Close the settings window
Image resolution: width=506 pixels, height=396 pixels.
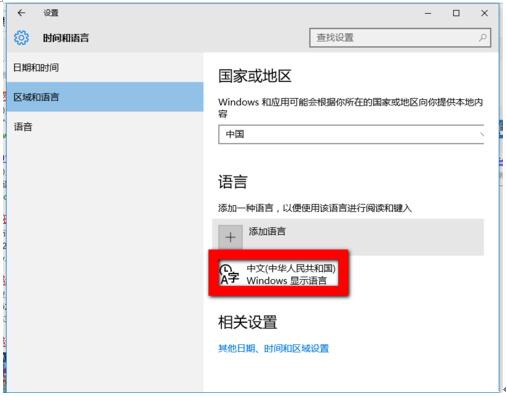[x=484, y=13]
